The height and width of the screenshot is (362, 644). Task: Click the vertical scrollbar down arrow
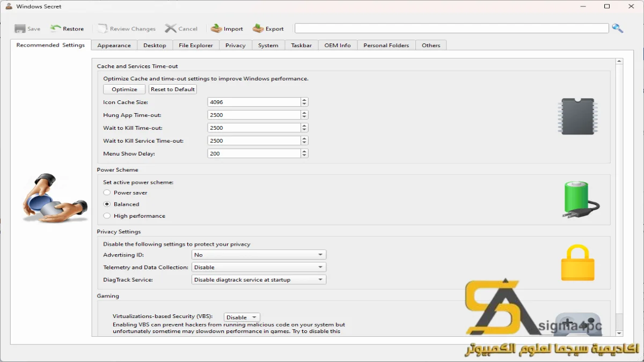tap(619, 333)
